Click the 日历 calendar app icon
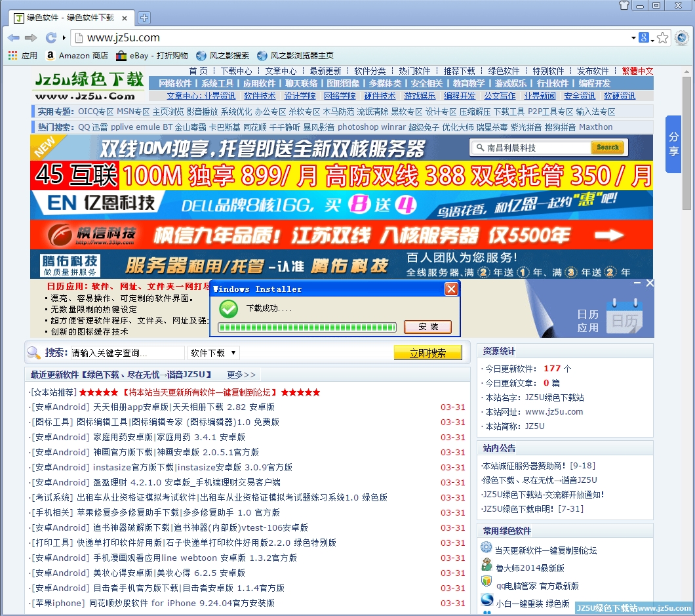695x616 pixels. pyautogui.click(x=625, y=318)
